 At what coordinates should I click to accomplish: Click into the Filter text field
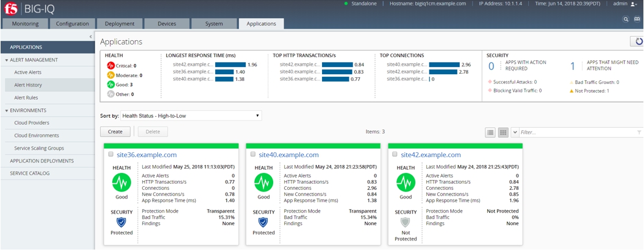tap(576, 132)
